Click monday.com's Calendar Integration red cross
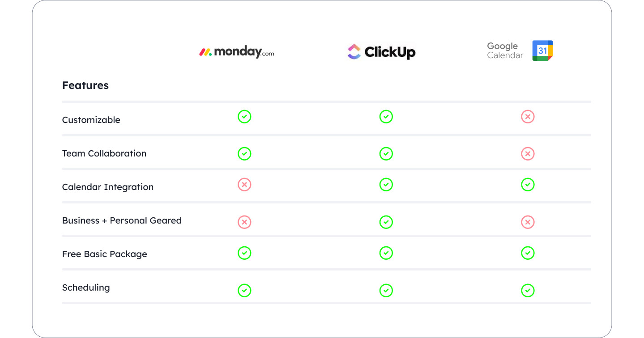This screenshot has height=338, width=644. [x=244, y=185]
